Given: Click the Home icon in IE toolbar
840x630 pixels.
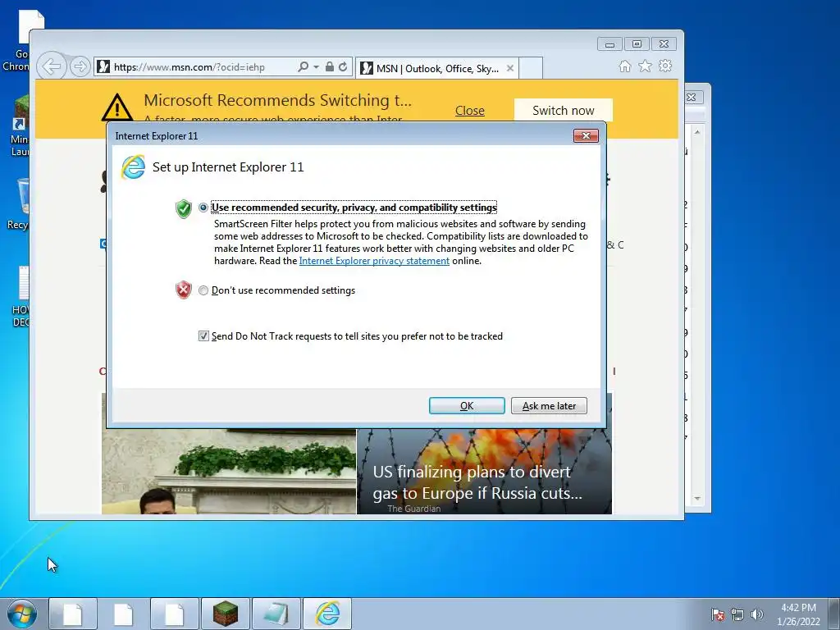Looking at the screenshot, I should coord(624,66).
